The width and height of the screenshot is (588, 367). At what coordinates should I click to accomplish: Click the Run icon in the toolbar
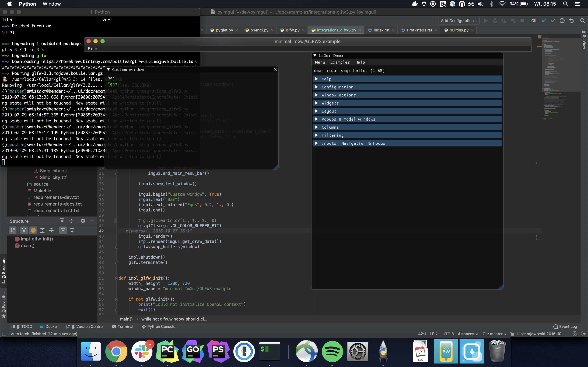click(486, 21)
